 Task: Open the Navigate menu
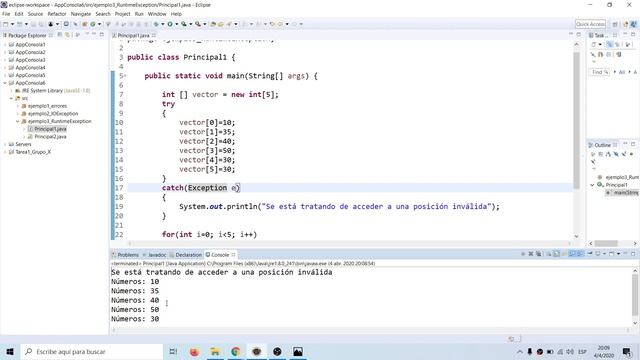click(x=81, y=14)
